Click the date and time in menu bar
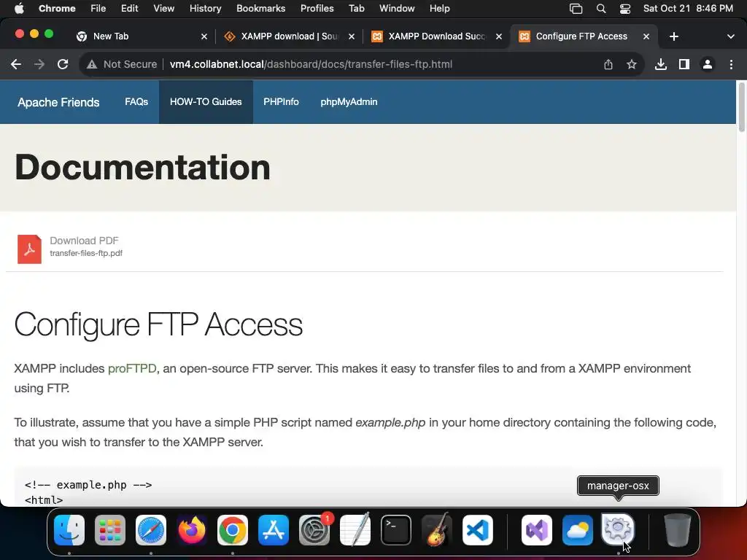This screenshot has height=560, width=747. click(688, 9)
